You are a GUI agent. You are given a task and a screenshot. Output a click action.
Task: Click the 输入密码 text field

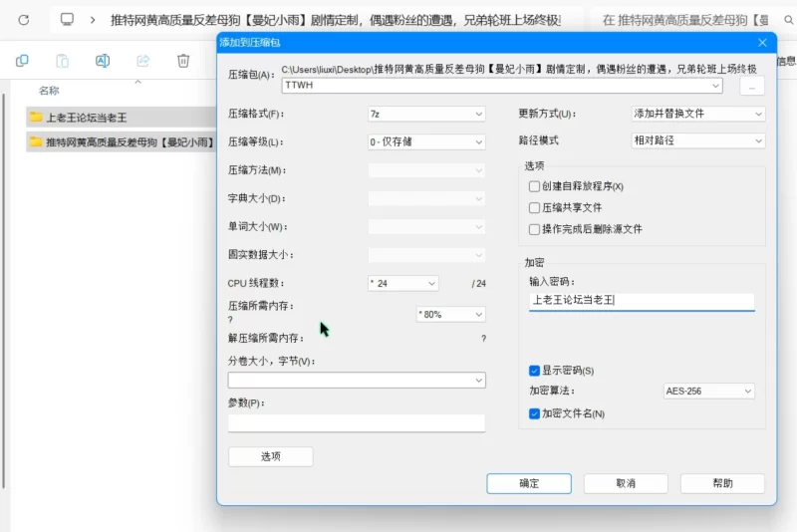pos(642,300)
